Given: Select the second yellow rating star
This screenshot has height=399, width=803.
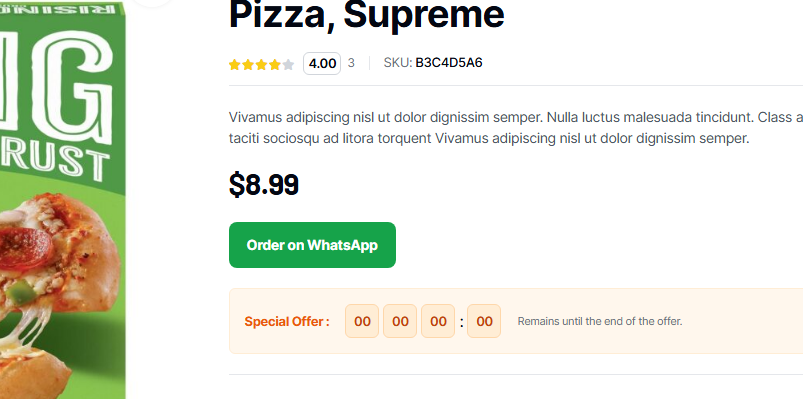Looking at the screenshot, I should [248, 65].
